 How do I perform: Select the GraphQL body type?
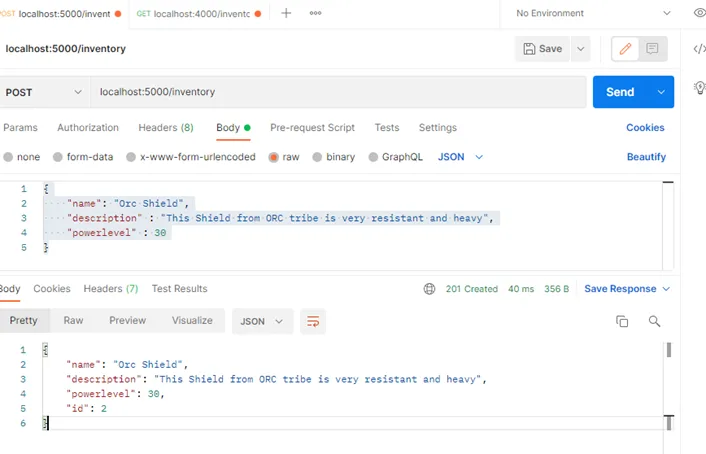pyautogui.click(x=395, y=157)
